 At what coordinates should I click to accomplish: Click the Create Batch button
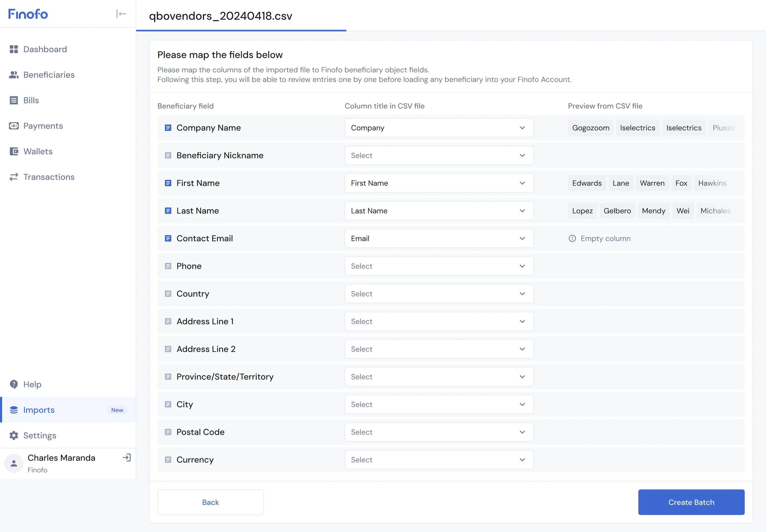(x=691, y=502)
